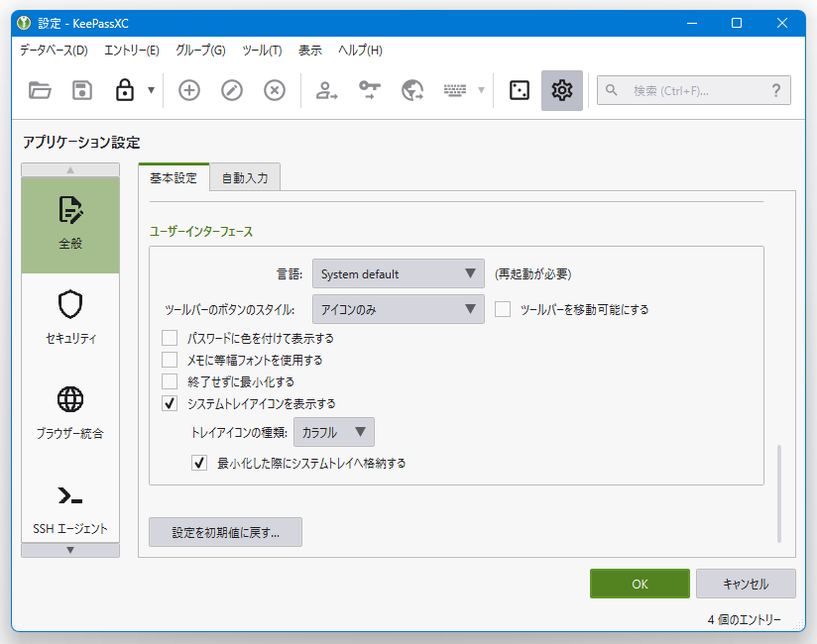Maximize the KeePassXC window
The width and height of the screenshot is (817, 644).
[x=737, y=23]
